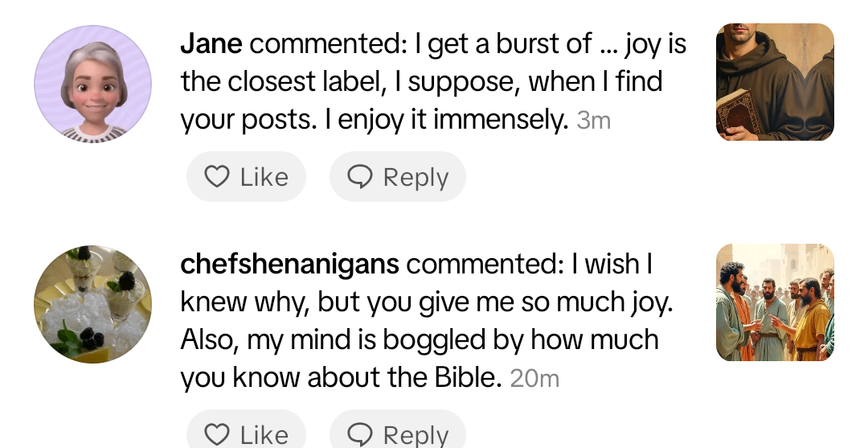
Task: Like the comment from chefshenanigans
Action: [246, 434]
